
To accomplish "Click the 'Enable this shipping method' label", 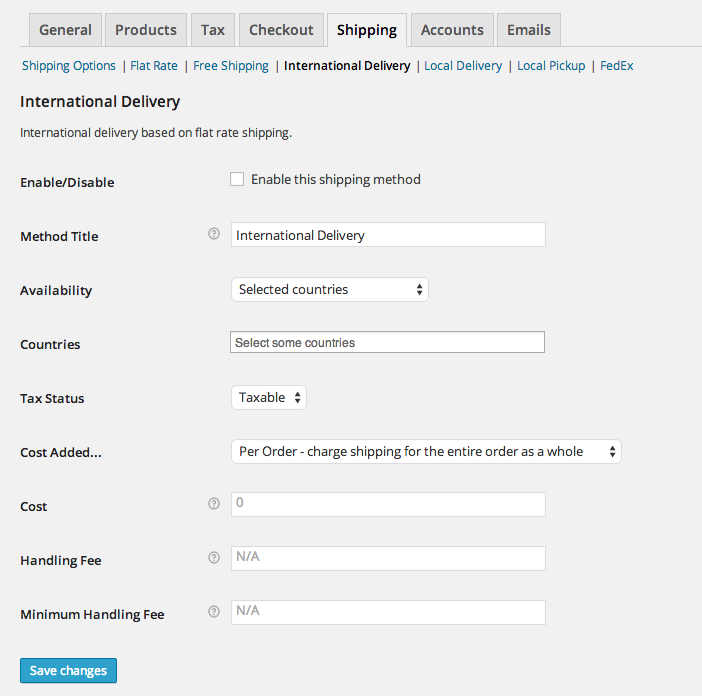I will click(336, 179).
